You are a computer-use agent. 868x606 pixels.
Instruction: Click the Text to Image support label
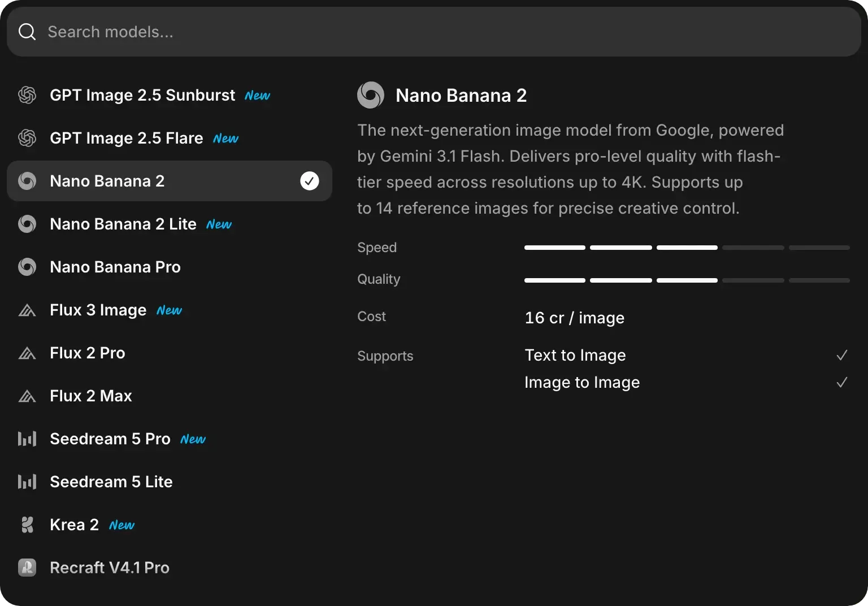pyautogui.click(x=575, y=355)
